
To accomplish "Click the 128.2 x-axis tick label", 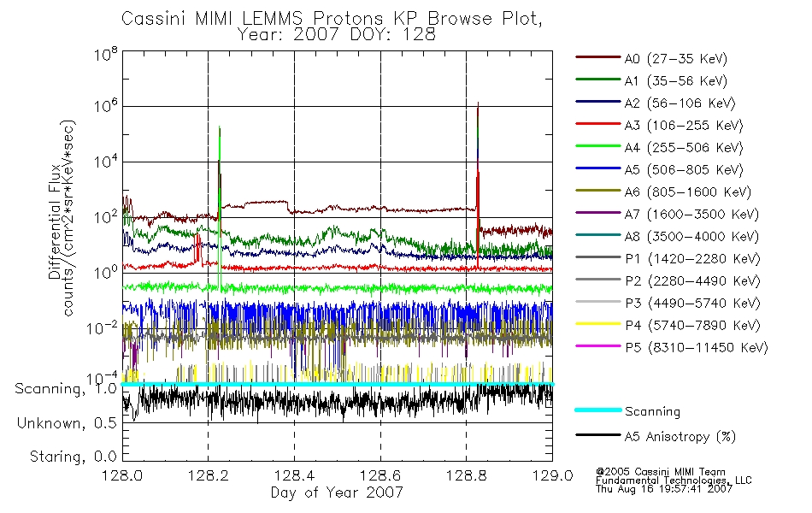I will click(209, 475).
